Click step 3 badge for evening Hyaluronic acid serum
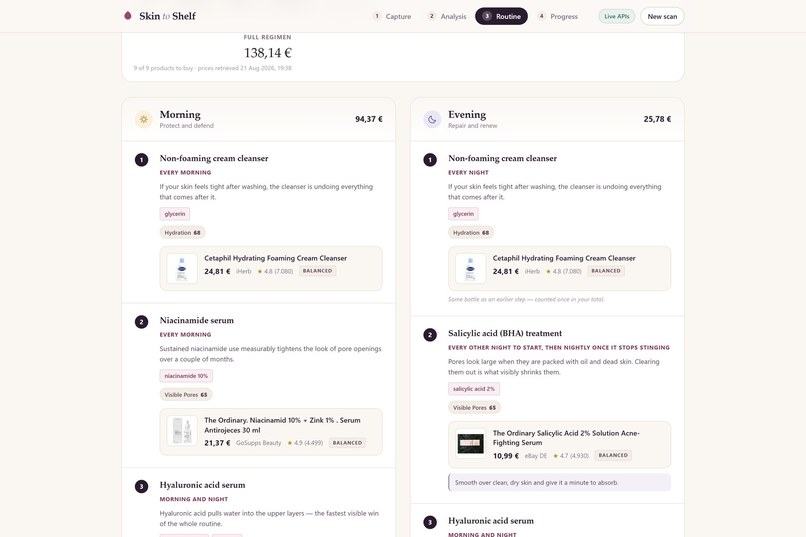This screenshot has width=806, height=537. 430,523
